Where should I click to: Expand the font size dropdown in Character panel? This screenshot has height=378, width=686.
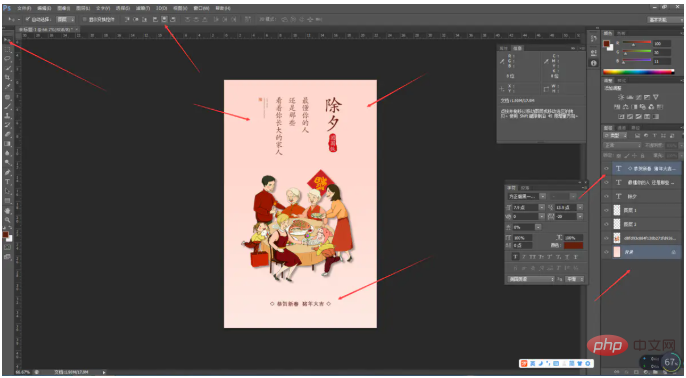pyautogui.click(x=542, y=207)
